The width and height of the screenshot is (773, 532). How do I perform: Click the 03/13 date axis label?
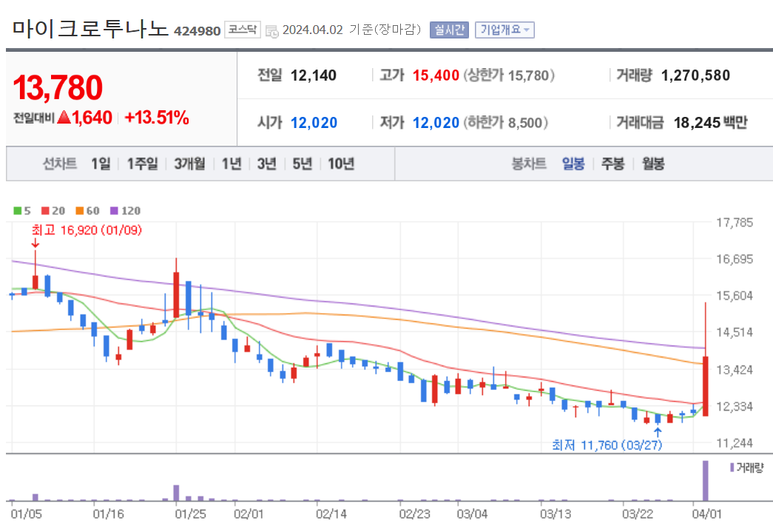(x=556, y=514)
